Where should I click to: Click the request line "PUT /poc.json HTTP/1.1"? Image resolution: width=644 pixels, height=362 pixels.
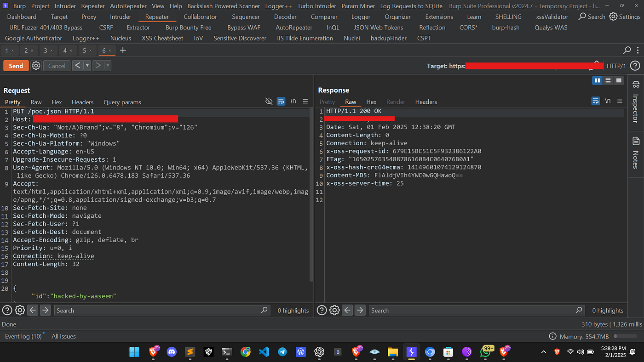tap(53, 111)
